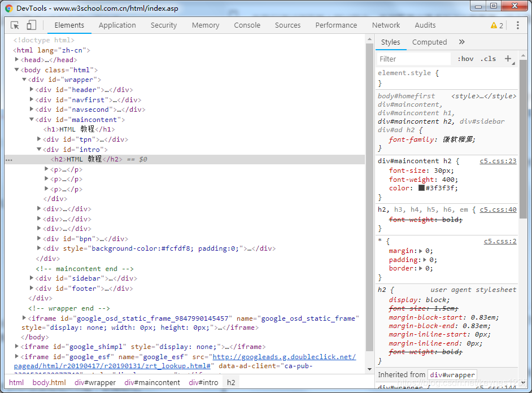
Task: Toggle :hov element state panel
Action: tap(465, 59)
